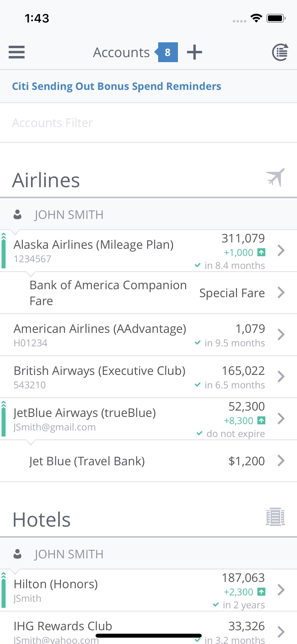Tap the green up arrow beside +8,300
The image size is (297, 644).
pos(261,420)
